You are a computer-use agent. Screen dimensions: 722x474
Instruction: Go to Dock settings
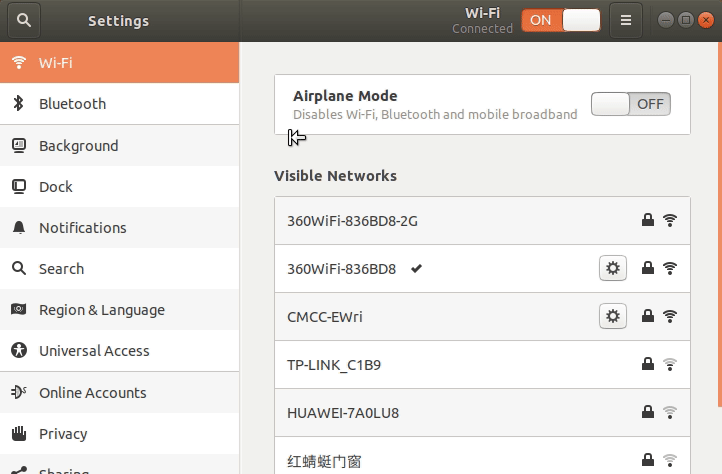tap(119, 187)
